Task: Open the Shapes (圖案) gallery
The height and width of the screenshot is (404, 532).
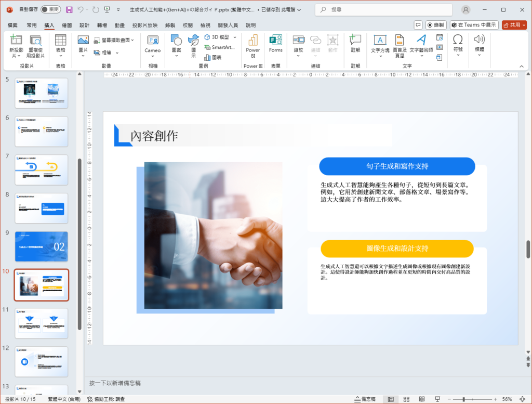Action: pyautogui.click(x=177, y=46)
